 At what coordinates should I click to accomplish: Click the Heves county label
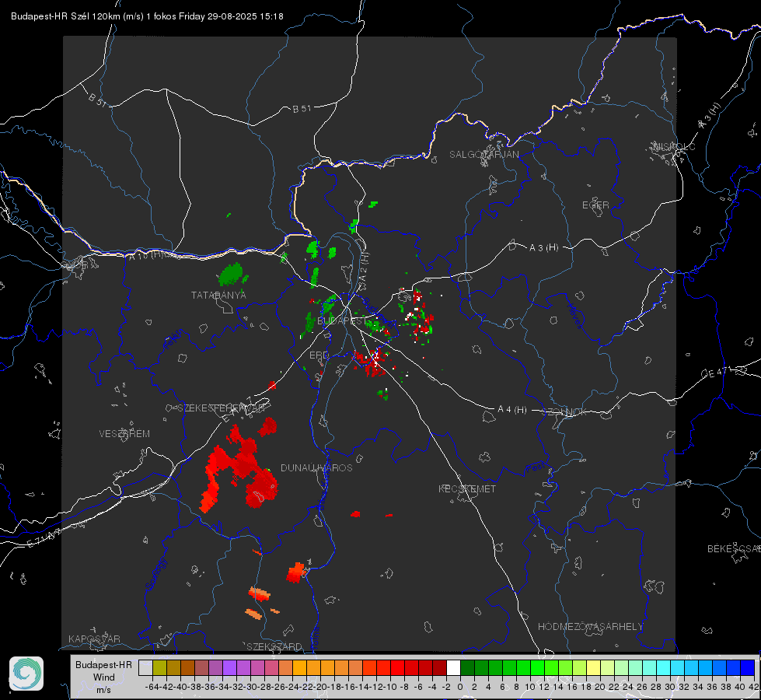click(574, 316)
